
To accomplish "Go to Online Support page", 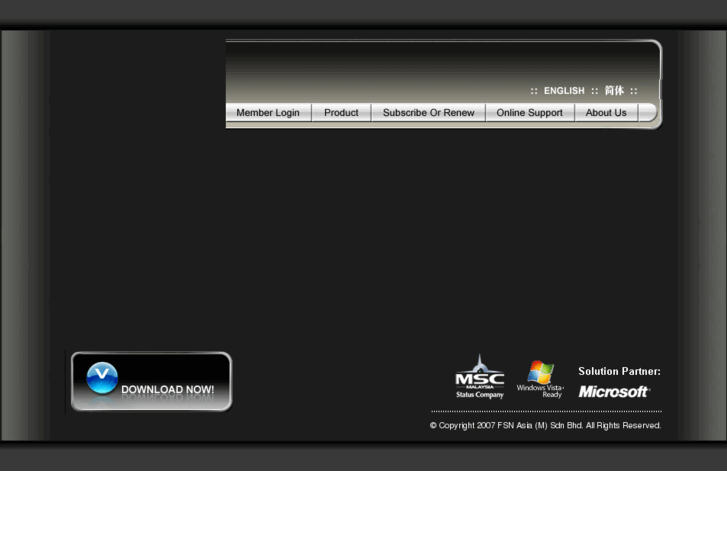I will [x=529, y=113].
